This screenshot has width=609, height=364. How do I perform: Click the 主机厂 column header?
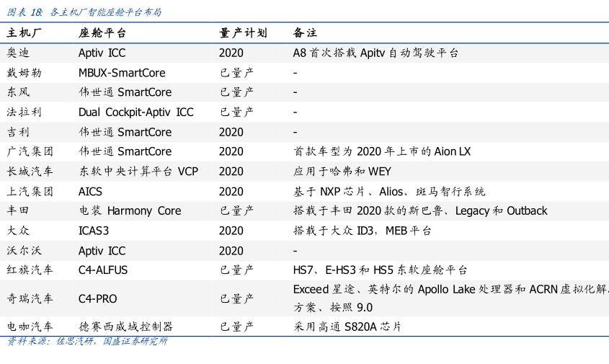[25, 33]
